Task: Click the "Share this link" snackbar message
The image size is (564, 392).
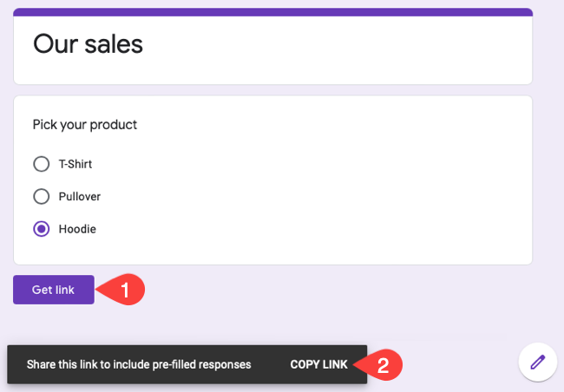Action: point(139,364)
